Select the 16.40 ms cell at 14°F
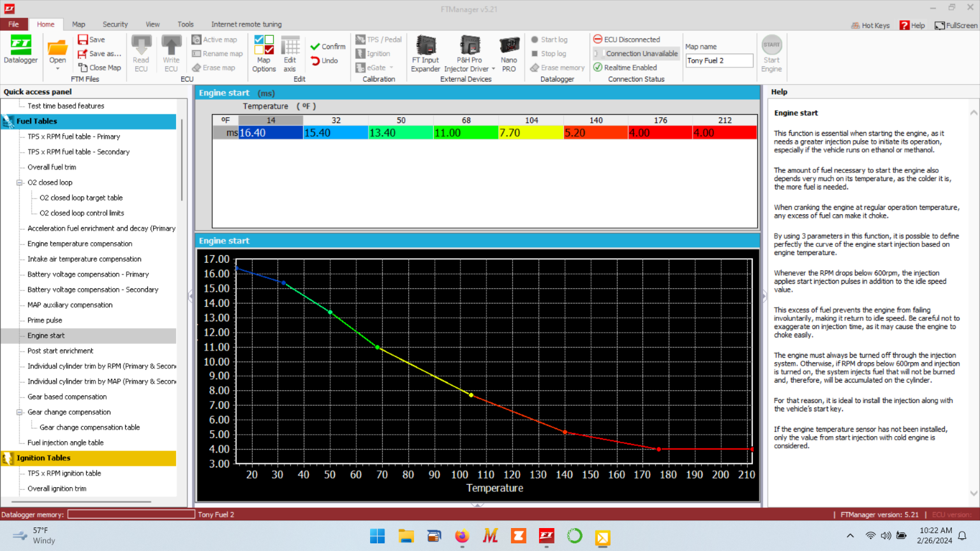The width and height of the screenshot is (980, 551). click(271, 133)
